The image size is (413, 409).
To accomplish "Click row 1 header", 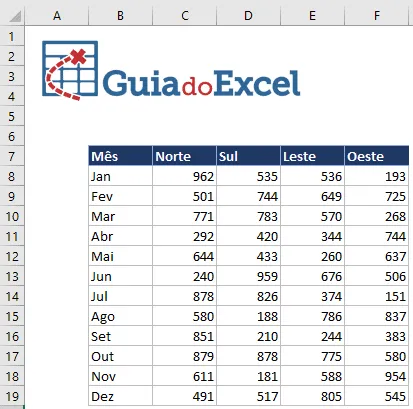I will 12,36.
